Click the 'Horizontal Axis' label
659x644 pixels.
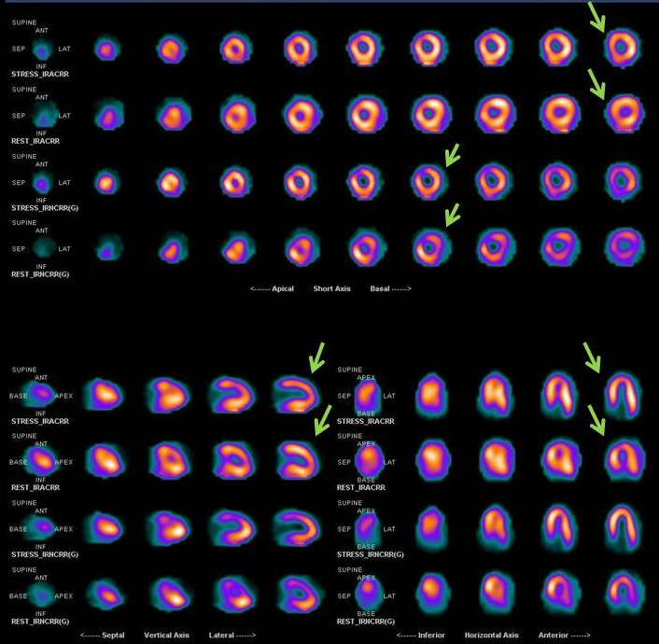(x=491, y=636)
